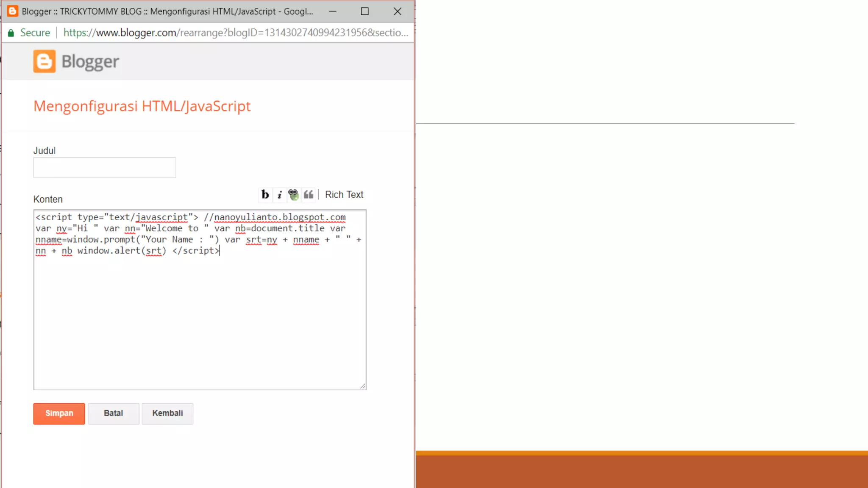
Task: Click the orange Blogger logo icon
Action: tap(45, 61)
